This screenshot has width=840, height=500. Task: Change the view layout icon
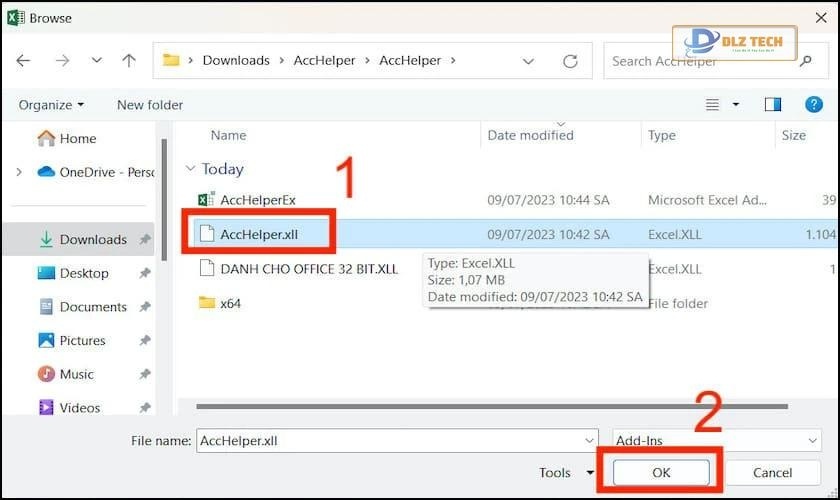712,105
